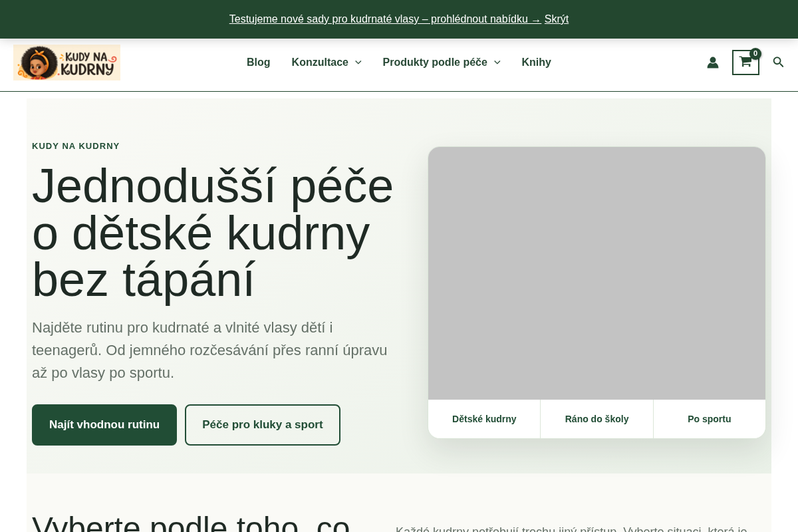798x532 pixels.
Task: Click the paragraph starting 'Najděte rutinu'
Action: tap(209, 350)
